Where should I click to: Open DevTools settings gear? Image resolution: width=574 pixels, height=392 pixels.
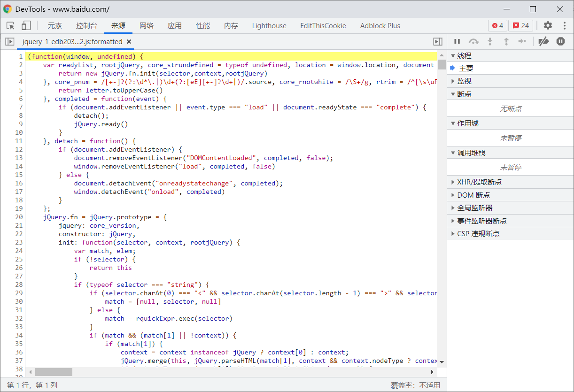[548, 26]
